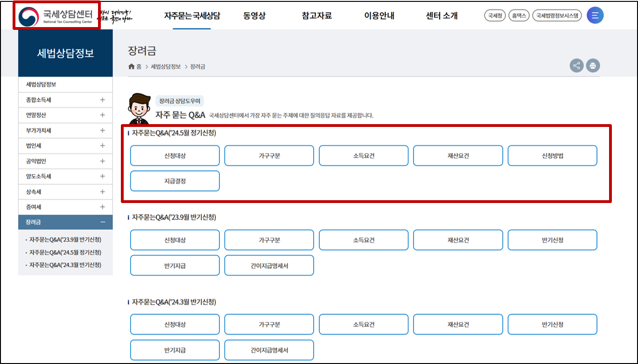Select the 자주묻는국세상담 menu item
The height and width of the screenshot is (364, 638).
coord(193,15)
